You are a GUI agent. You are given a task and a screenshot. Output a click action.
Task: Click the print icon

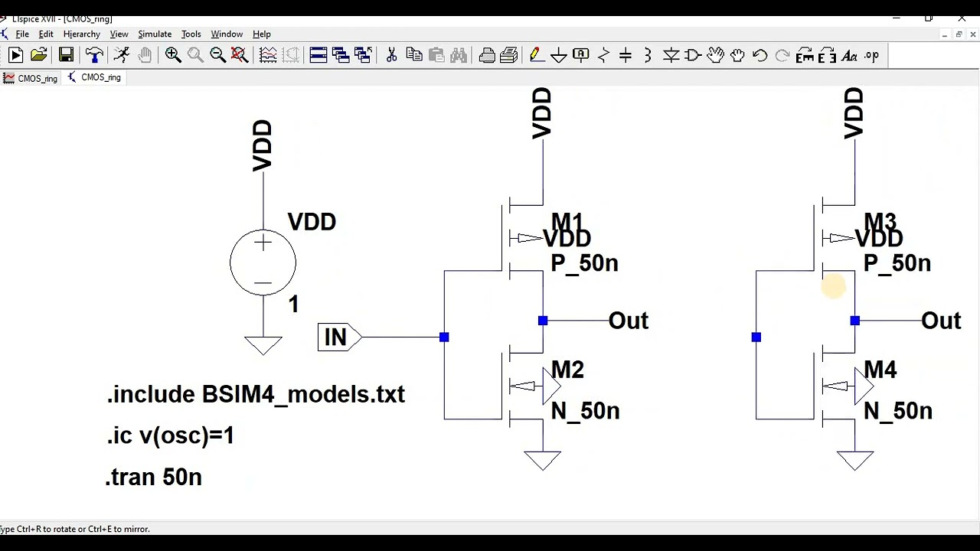pos(487,55)
